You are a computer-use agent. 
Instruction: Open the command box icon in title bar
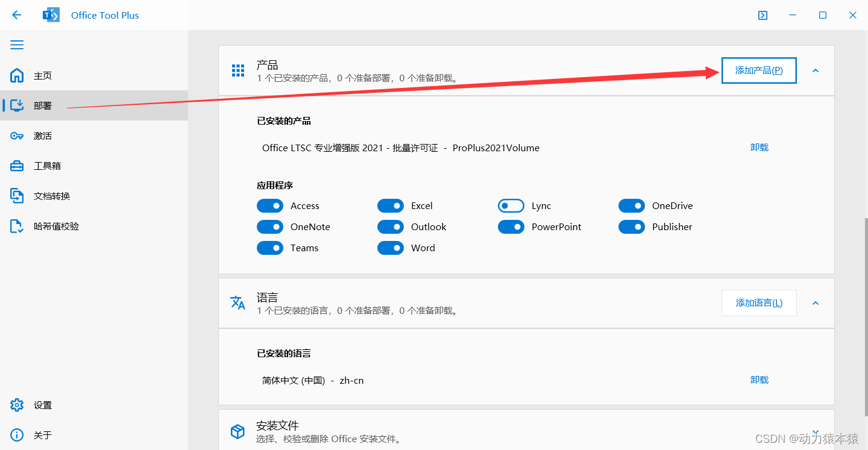tap(763, 15)
